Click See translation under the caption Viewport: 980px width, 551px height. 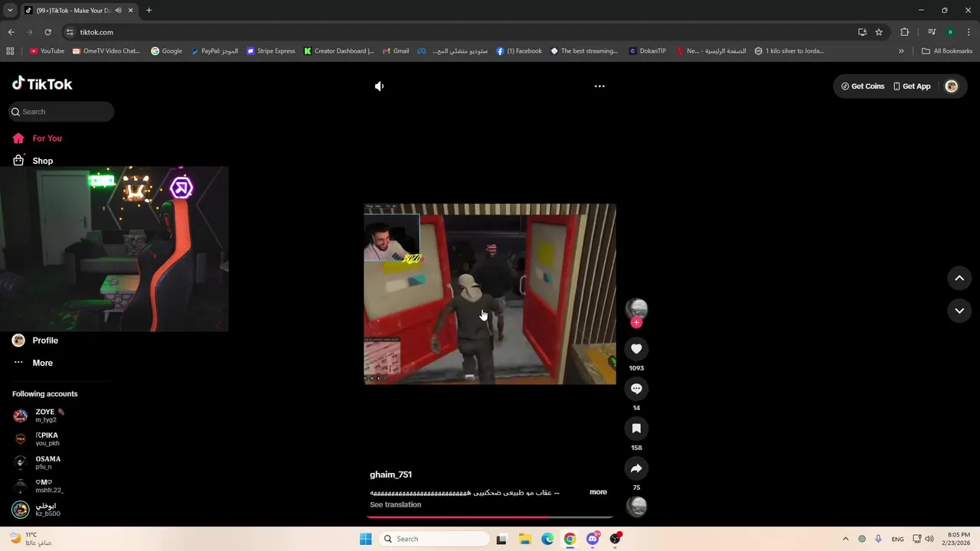(395, 505)
